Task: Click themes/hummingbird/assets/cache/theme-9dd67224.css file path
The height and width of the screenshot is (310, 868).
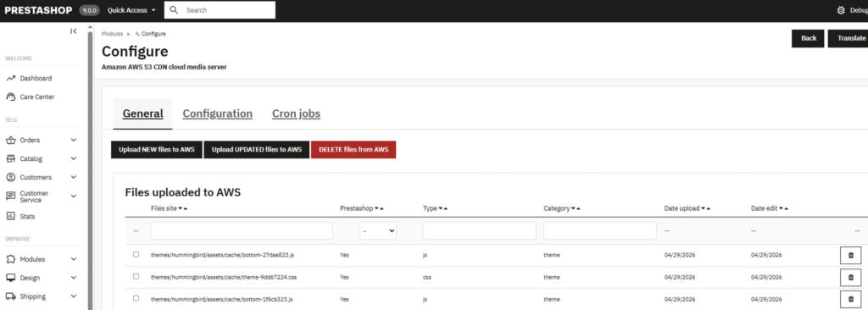Action: 224,277
